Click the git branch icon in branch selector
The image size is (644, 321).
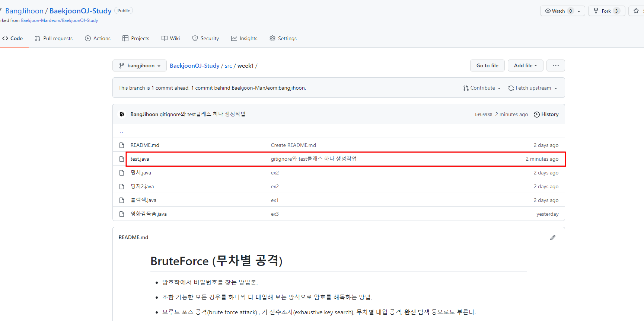[x=122, y=65]
